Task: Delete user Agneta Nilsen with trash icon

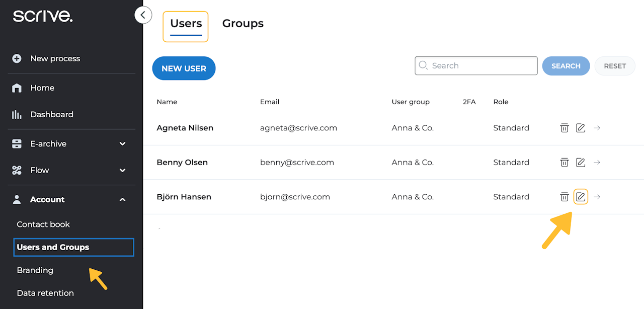Action: [565, 128]
